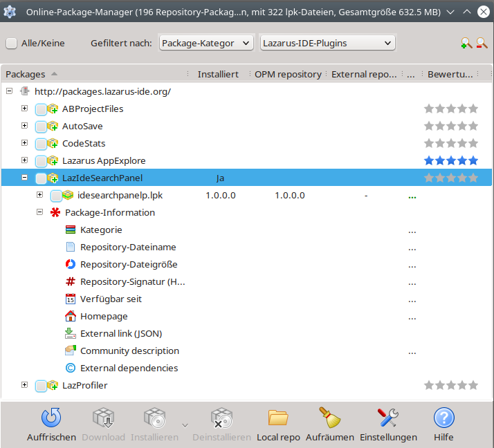Check the idesearchpanelp.lpk checkbox
The height and width of the screenshot is (448, 494).
pos(56,196)
